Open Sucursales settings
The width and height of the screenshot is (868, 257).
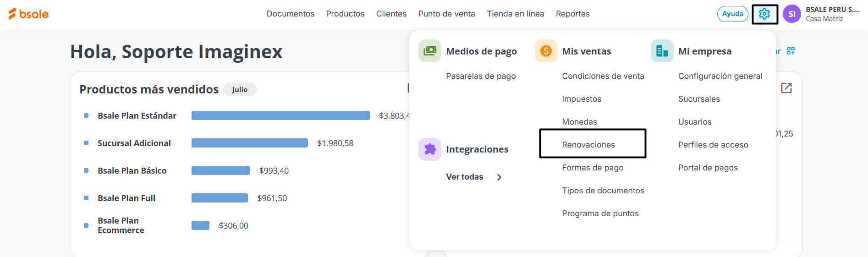[699, 99]
